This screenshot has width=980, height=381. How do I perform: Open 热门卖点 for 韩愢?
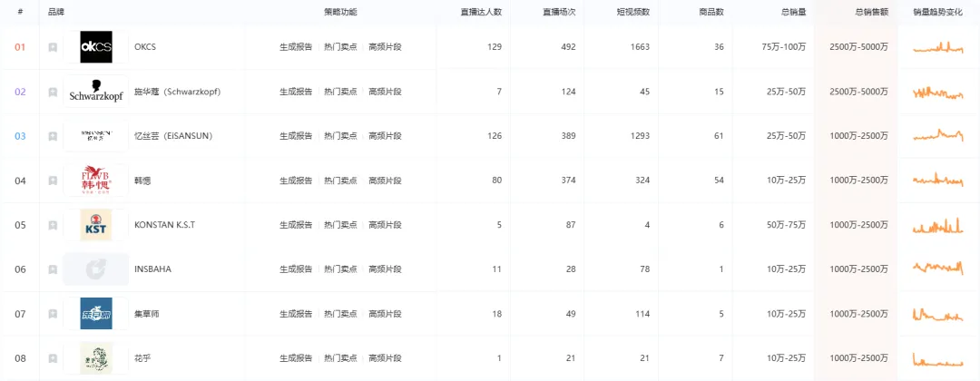click(x=340, y=181)
